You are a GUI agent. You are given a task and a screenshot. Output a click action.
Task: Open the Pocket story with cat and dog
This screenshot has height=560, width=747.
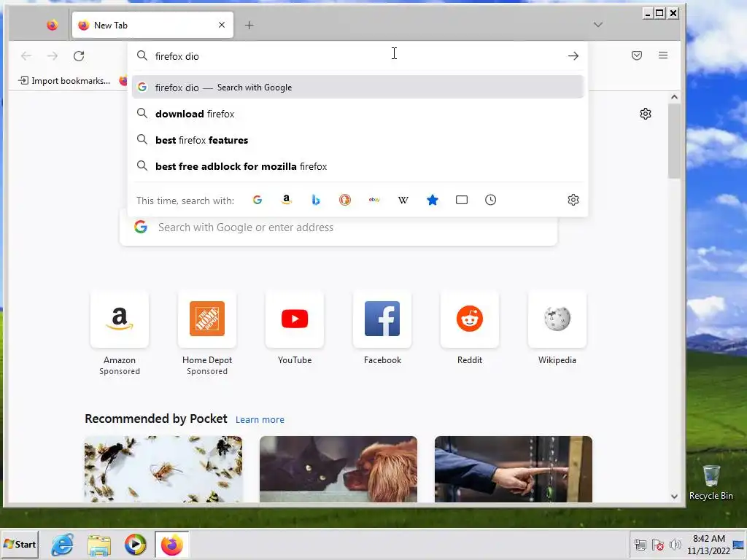tap(338, 469)
